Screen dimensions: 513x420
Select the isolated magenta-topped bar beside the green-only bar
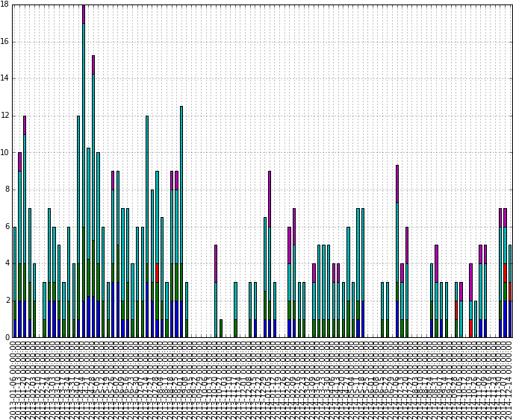[216, 263]
